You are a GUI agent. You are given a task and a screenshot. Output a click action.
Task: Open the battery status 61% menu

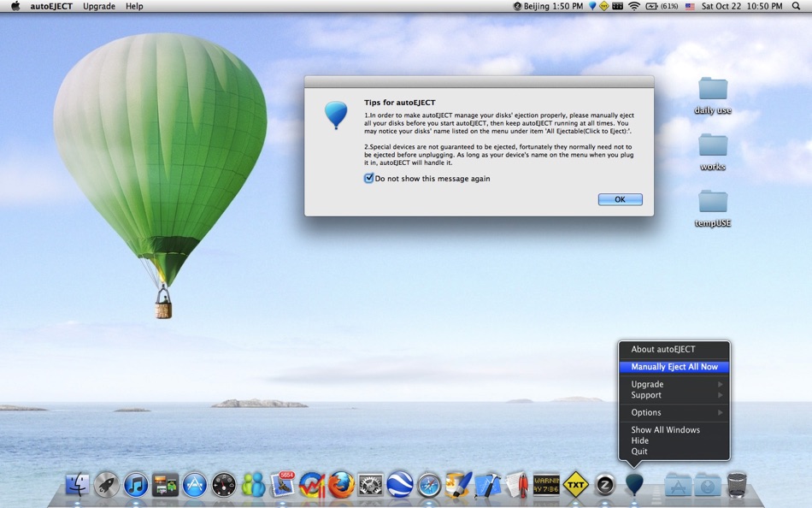(x=662, y=6)
